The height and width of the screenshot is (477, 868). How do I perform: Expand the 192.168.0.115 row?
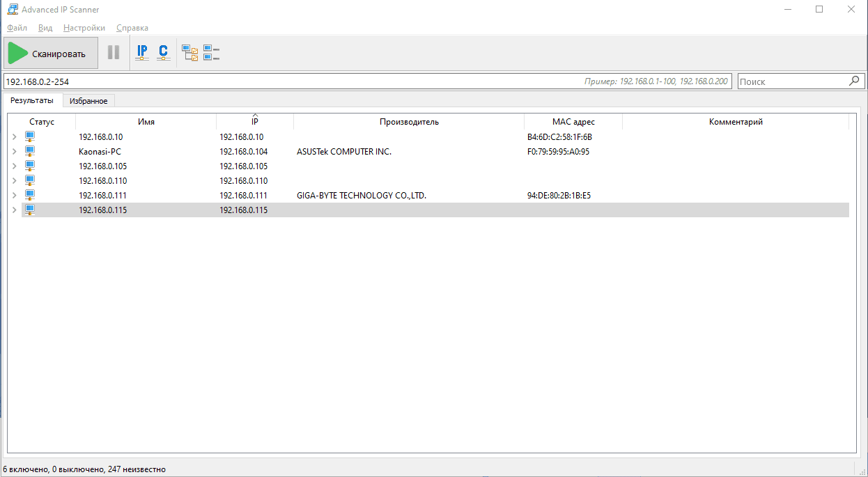tap(14, 210)
